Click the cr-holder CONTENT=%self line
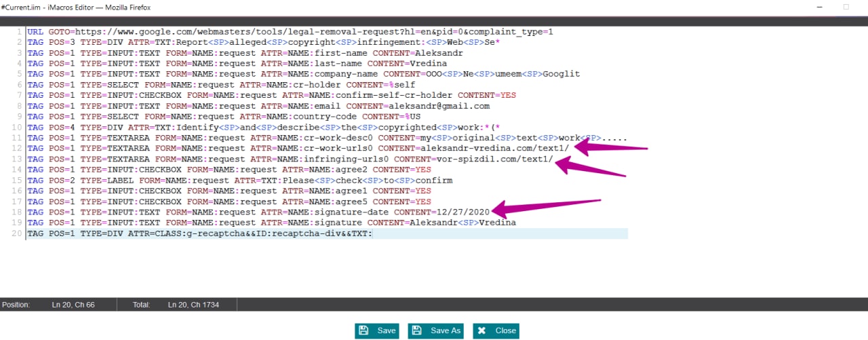The height and width of the screenshot is (340, 868). 221,85
